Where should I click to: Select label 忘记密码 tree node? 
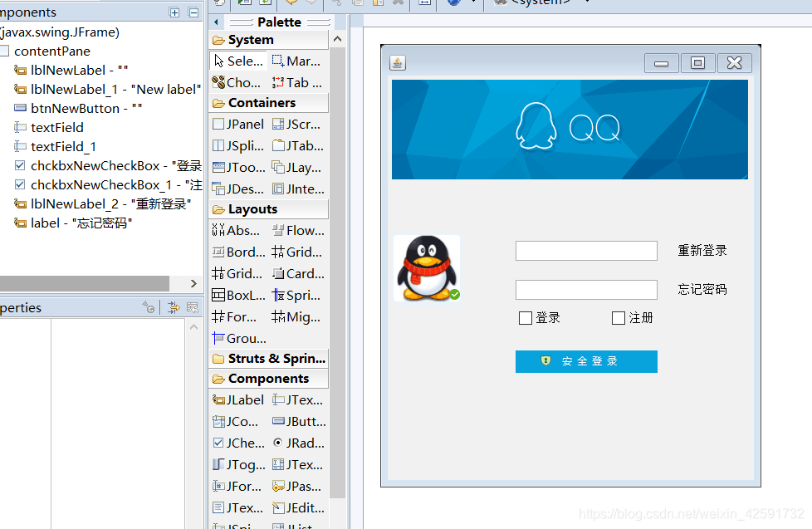73,223
